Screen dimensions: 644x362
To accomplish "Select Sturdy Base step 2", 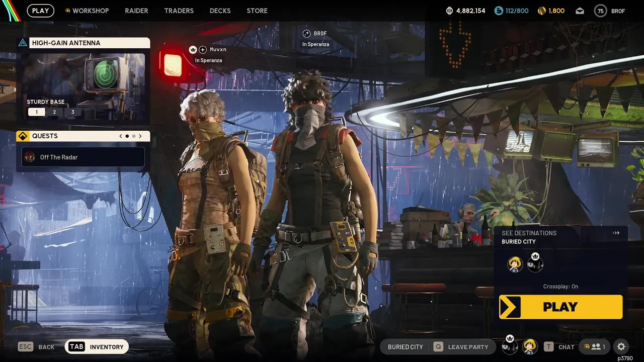I will tap(54, 112).
